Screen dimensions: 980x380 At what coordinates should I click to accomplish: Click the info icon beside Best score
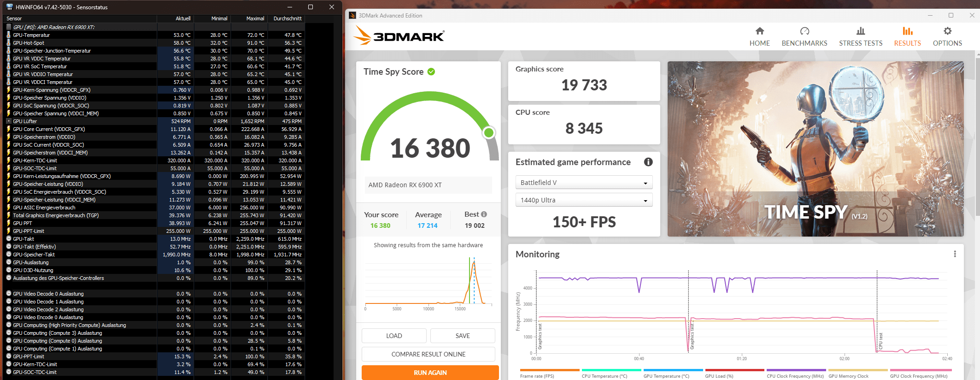pos(484,214)
